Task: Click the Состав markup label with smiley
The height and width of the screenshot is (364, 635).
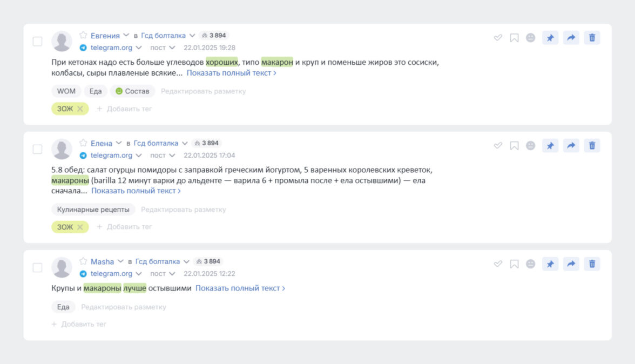Action: 132,91
